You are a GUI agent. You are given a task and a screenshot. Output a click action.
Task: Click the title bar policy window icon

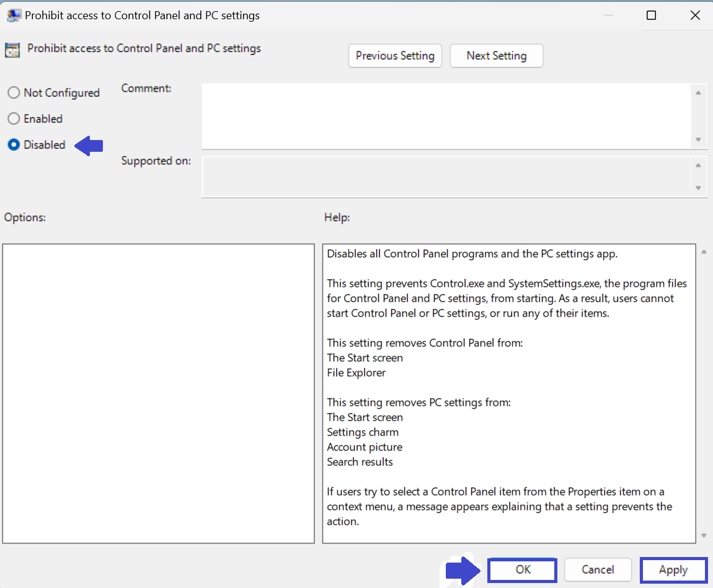click(x=14, y=15)
